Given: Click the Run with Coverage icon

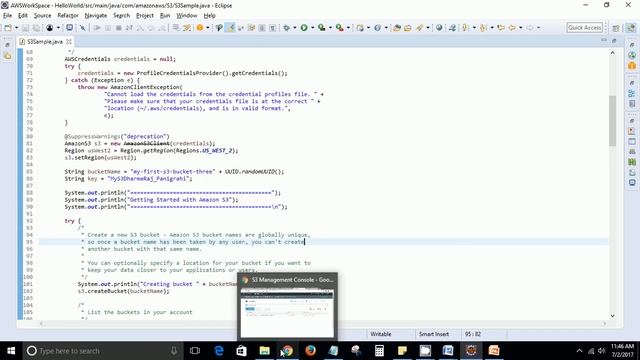Looking at the screenshot, I should [322, 28].
